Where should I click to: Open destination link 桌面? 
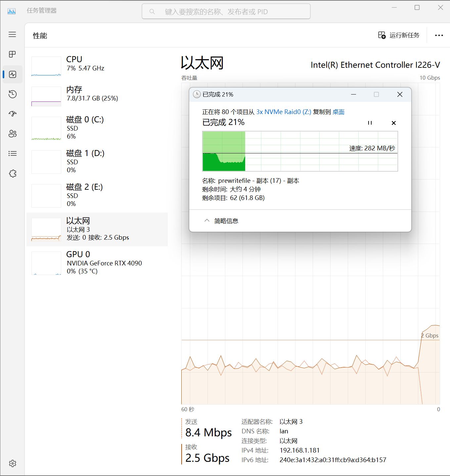click(x=338, y=112)
